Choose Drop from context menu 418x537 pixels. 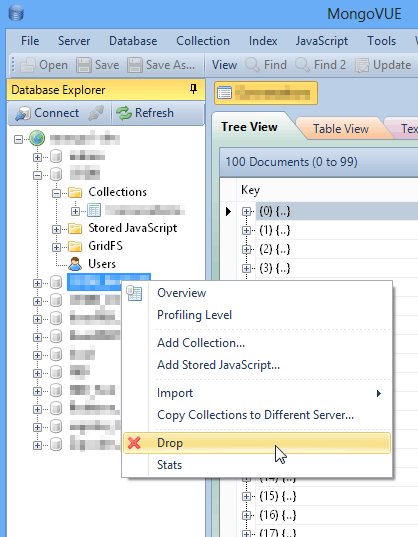[x=257, y=443]
